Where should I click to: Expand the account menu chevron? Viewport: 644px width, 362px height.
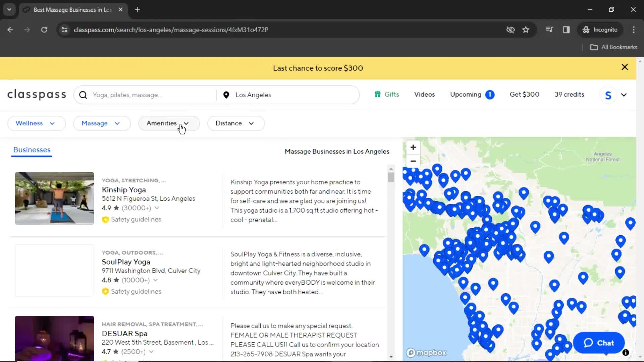tap(624, 95)
